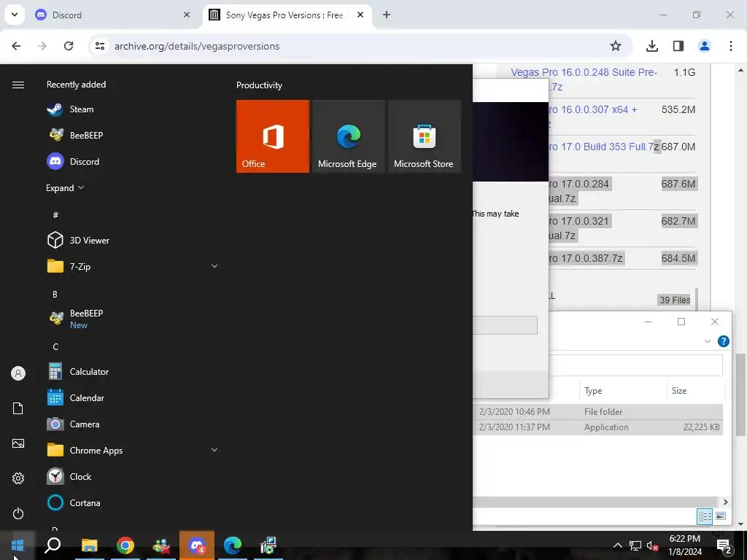Open Pictures from Start sidebar
This screenshot has height=560, width=747.
click(18, 444)
